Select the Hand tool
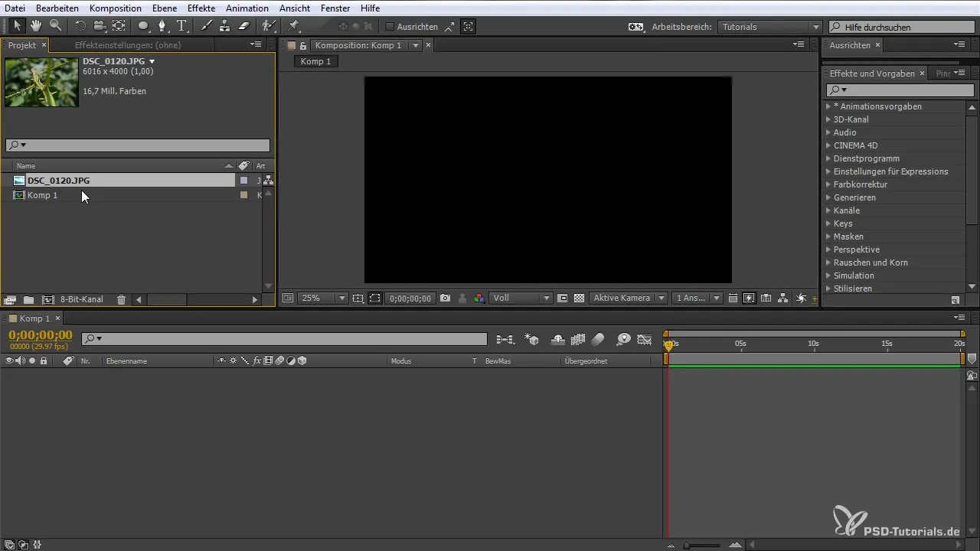Screen dimensions: 980x551 click(x=36, y=26)
